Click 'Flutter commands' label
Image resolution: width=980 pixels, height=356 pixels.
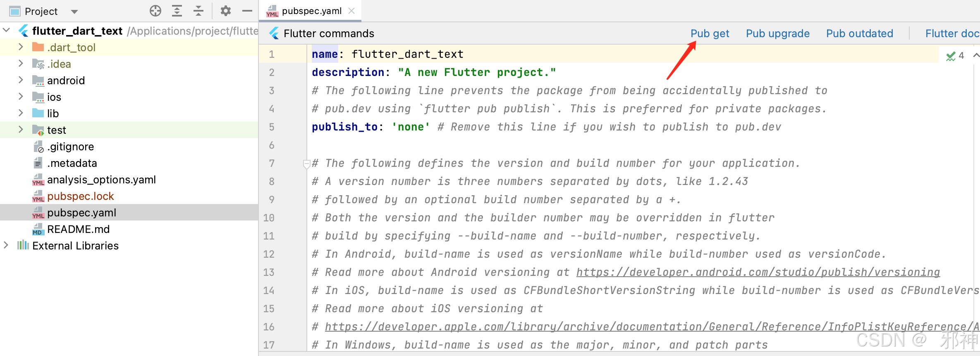329,33
